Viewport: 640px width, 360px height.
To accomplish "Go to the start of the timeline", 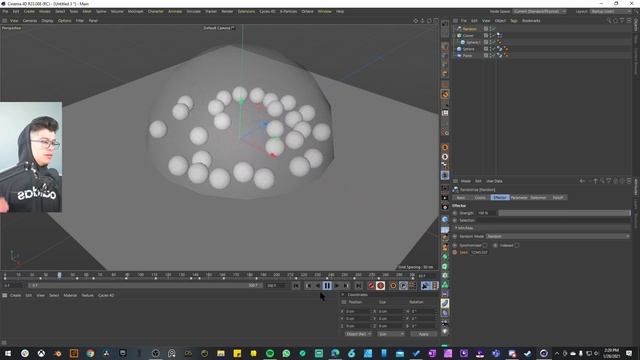I will [x=296, y=286].
